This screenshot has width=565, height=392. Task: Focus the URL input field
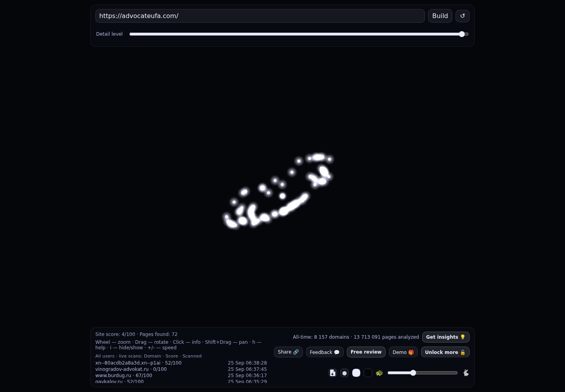(x=260, y=16)
